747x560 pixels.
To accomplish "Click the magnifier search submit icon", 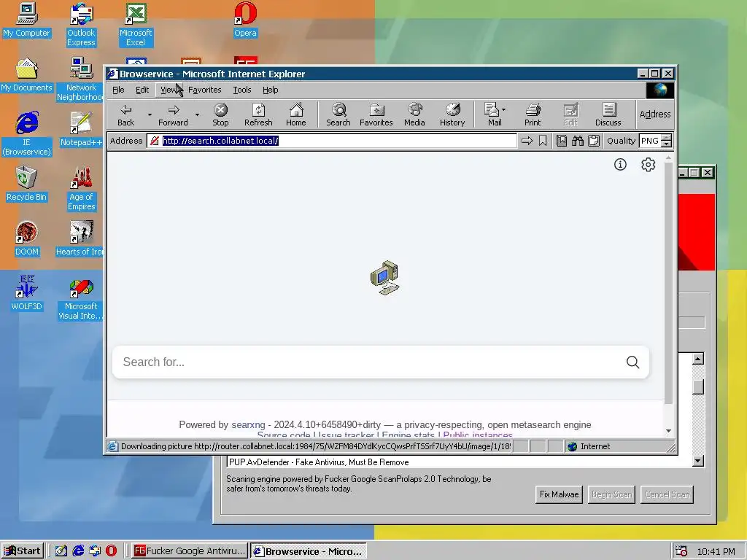I will 632,362.
